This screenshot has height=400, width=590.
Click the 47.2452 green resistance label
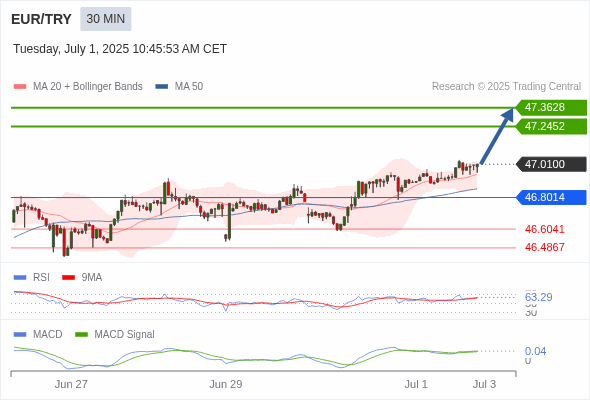[551, 126]
